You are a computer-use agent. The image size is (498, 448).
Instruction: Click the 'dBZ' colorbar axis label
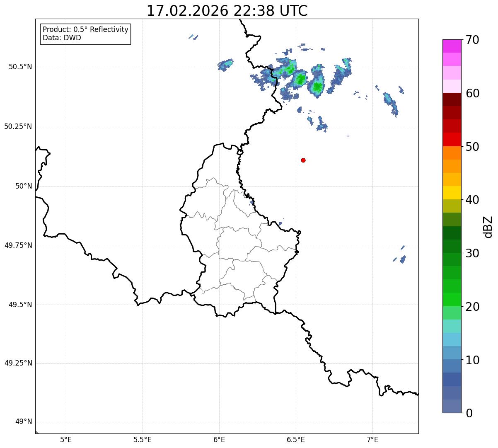click(x=488, y=226)
